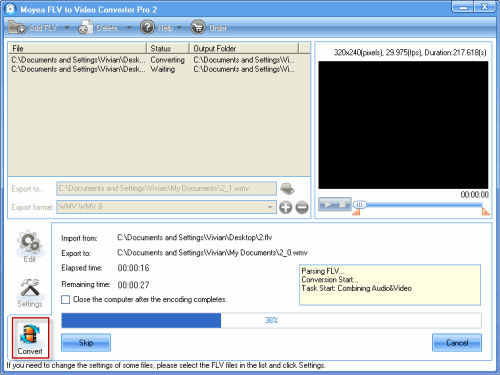The width and height of the screenshot is (500, 375).
Task: Click the Delete toolbar icon
Action: [x=86, y=28]
